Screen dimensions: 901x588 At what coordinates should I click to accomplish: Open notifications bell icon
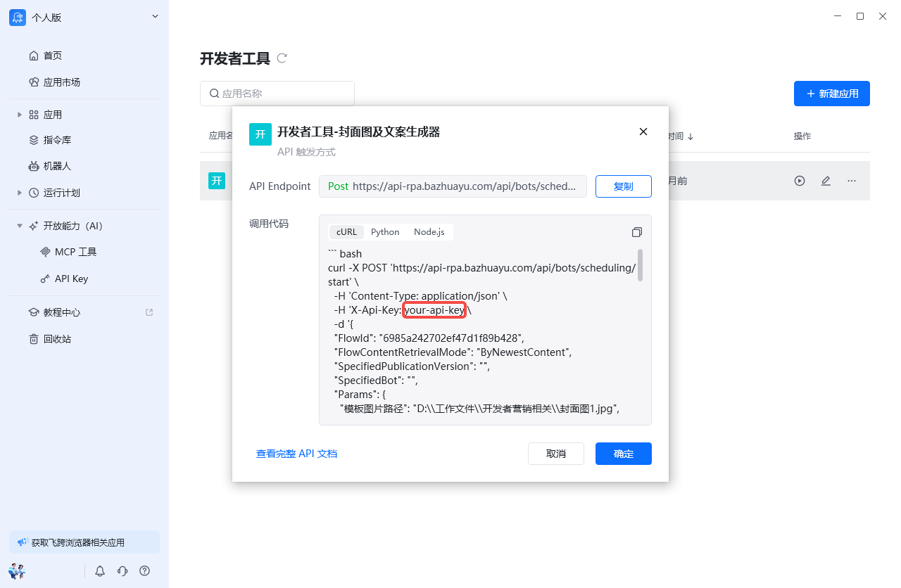click(x=100, y=571)
